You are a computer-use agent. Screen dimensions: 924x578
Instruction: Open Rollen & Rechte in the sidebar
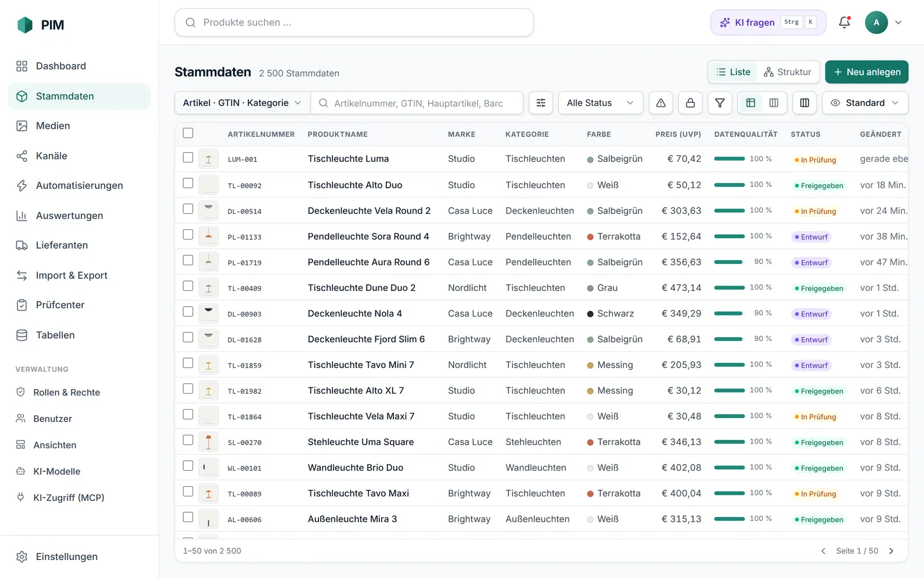coord(79,392)
